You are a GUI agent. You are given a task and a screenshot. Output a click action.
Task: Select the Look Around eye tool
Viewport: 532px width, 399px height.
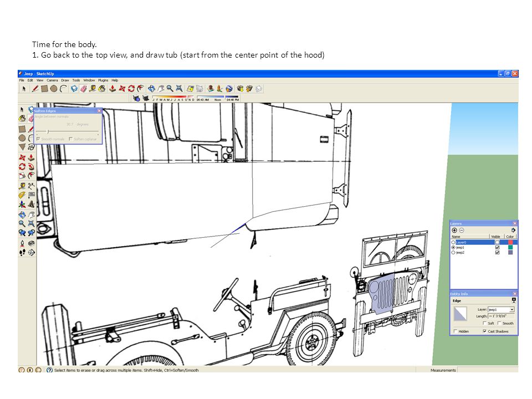[31, 243]
